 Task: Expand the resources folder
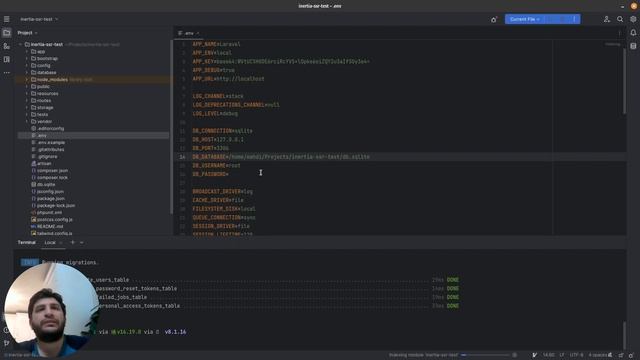click(x=27, y=93)
